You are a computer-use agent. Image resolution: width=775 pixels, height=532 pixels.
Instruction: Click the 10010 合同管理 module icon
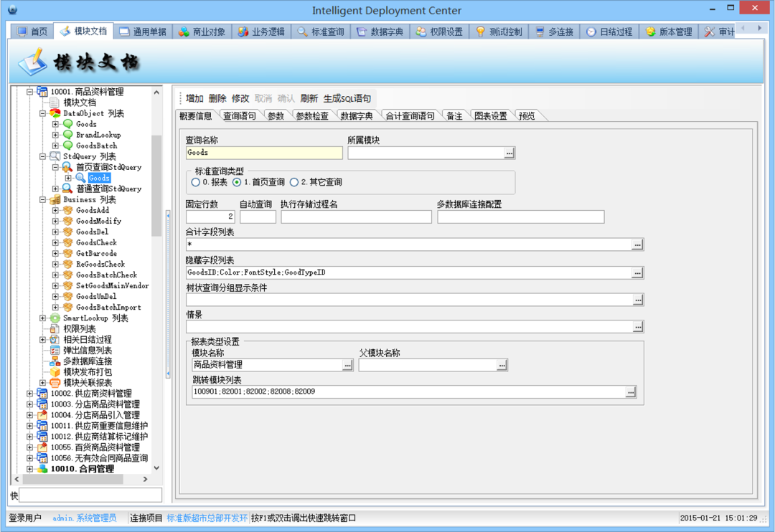[42, 469]
